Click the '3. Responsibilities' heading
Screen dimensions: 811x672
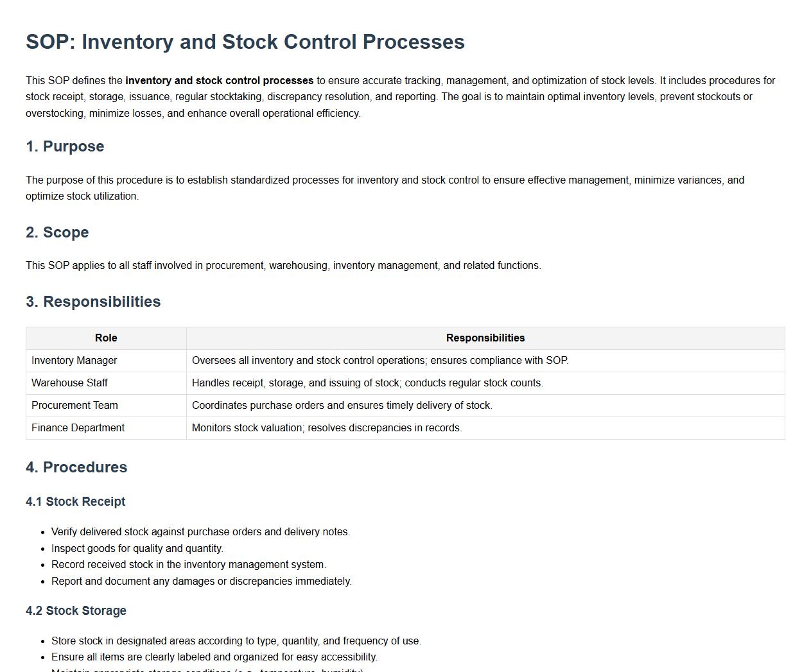(93, 302)
